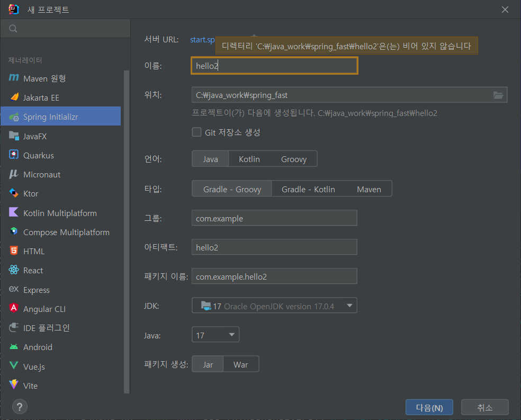Select Jakarta EE generator
This screenshot has height=420, width=521.
[61, 97]
